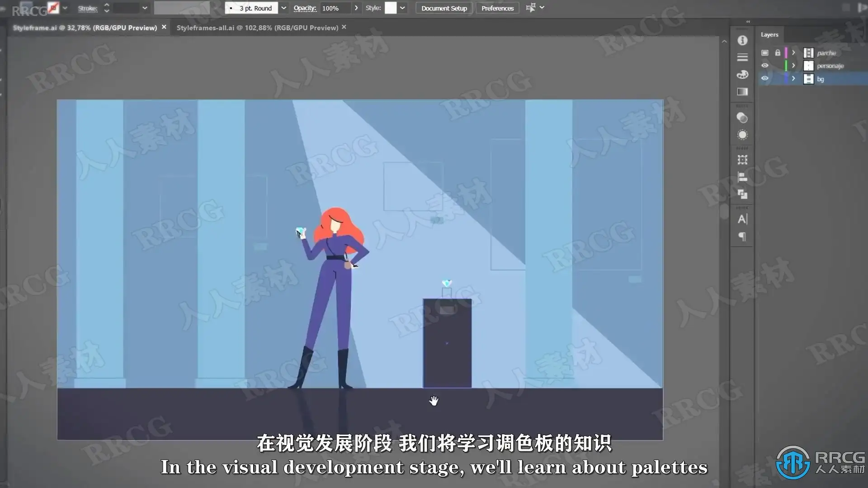Open the brush definition 3 pt. Round dropdown
This screenshot has width=868, height=488.
click(284, 8)
